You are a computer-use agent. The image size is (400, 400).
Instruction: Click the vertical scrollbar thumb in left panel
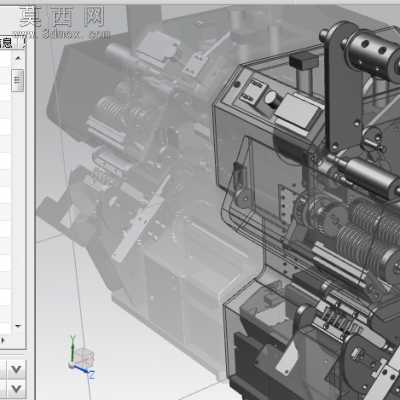[x=18, y=80]
